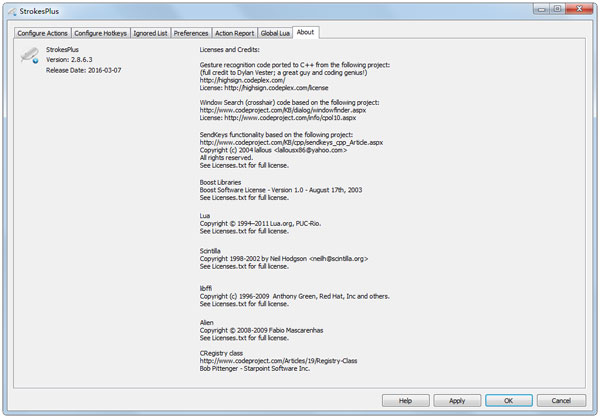Click the Neil Hodgson copyright line
Image resolution: width=600 pixels, height=418 pixels.
click(x=284, y=259)
